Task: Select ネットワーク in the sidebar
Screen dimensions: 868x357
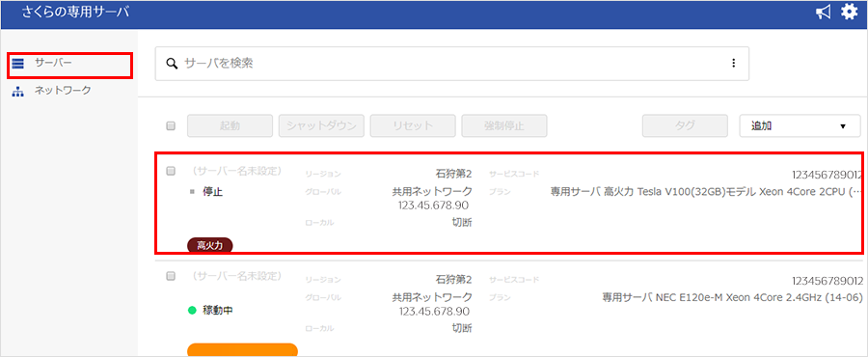Action: 63,91
